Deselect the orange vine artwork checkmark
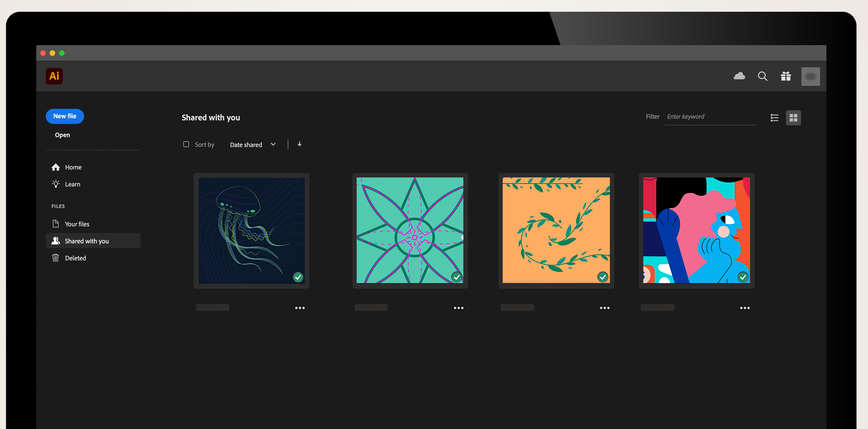The image size is (868, 429). click(603, 276)
